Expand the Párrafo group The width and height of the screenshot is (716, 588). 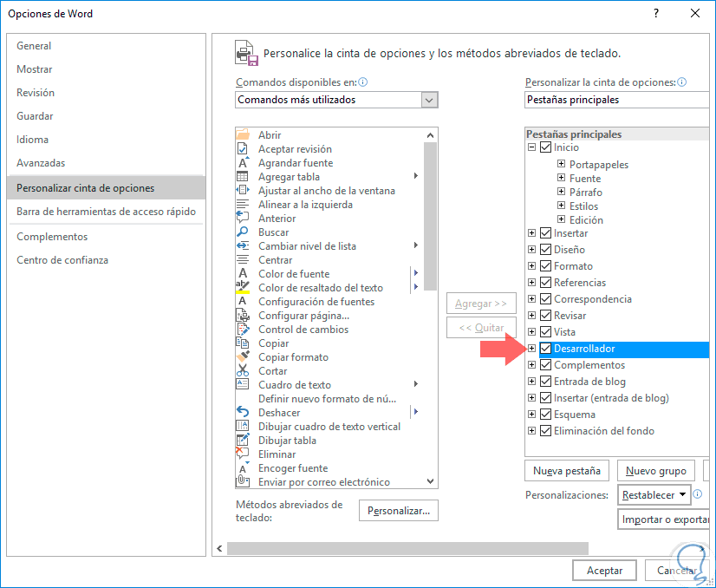coord(561,191)
